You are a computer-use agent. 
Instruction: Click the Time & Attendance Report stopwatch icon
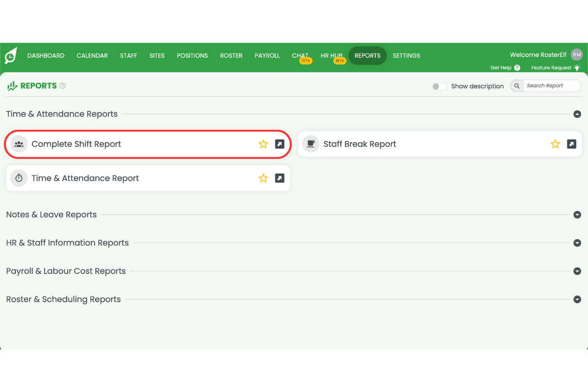[19, 178]
